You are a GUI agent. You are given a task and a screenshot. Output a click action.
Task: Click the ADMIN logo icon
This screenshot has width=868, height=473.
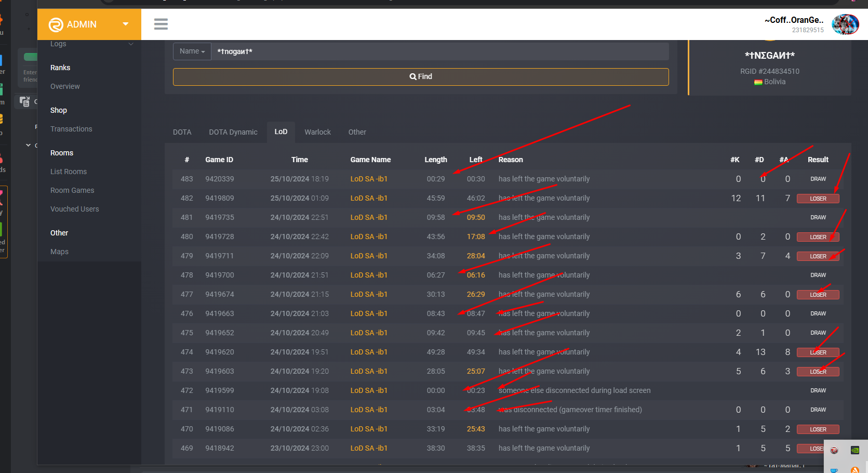click(56, 24)
